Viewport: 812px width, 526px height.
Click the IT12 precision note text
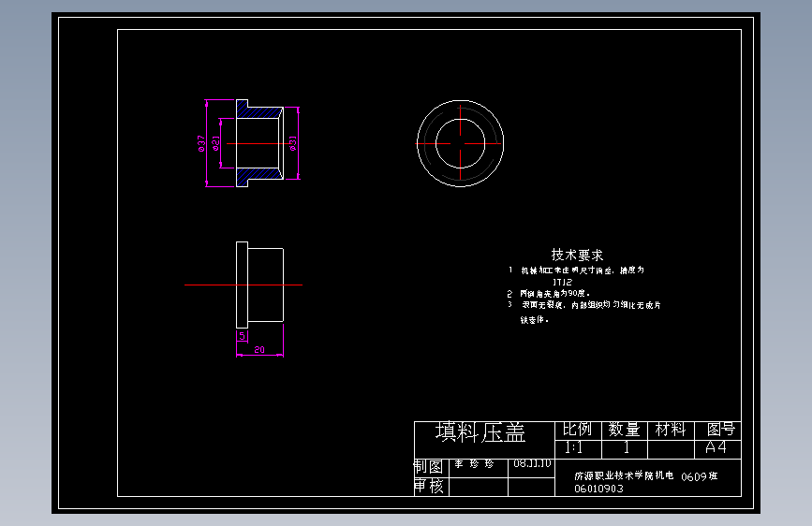point(562,282)
